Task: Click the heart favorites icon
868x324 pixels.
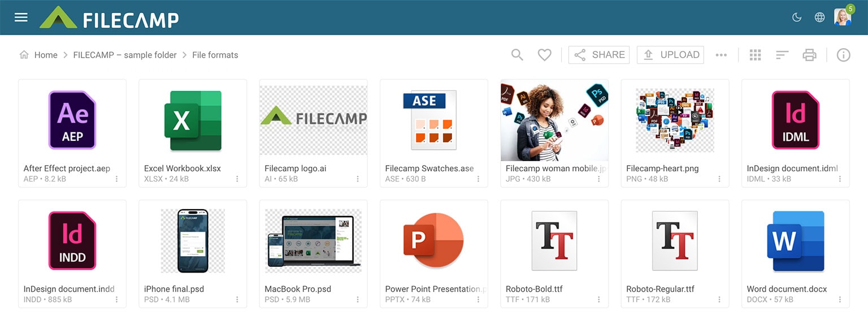Action: (544, 55)
